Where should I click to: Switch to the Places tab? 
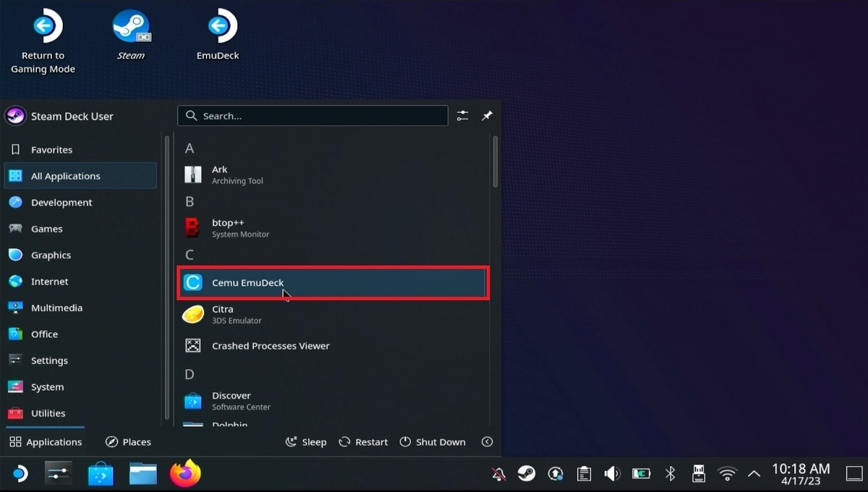coord(128,442)
